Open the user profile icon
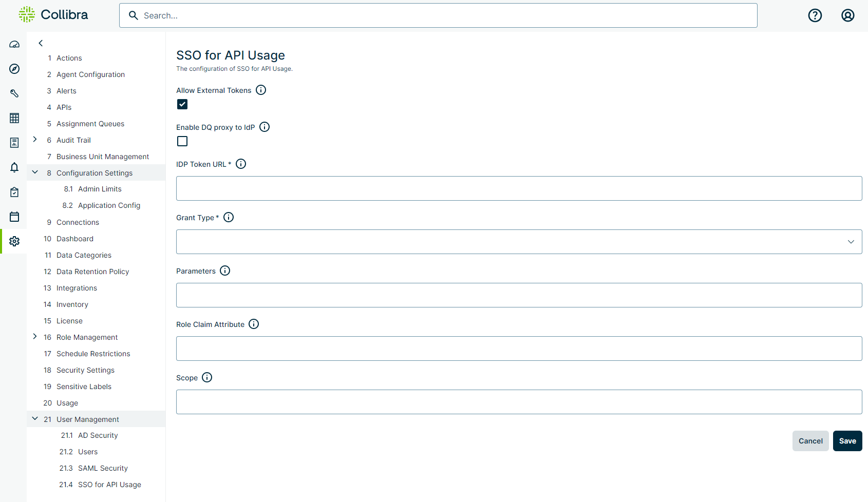The height and width of the screenshot is (502, 868). tap(848, 15)
